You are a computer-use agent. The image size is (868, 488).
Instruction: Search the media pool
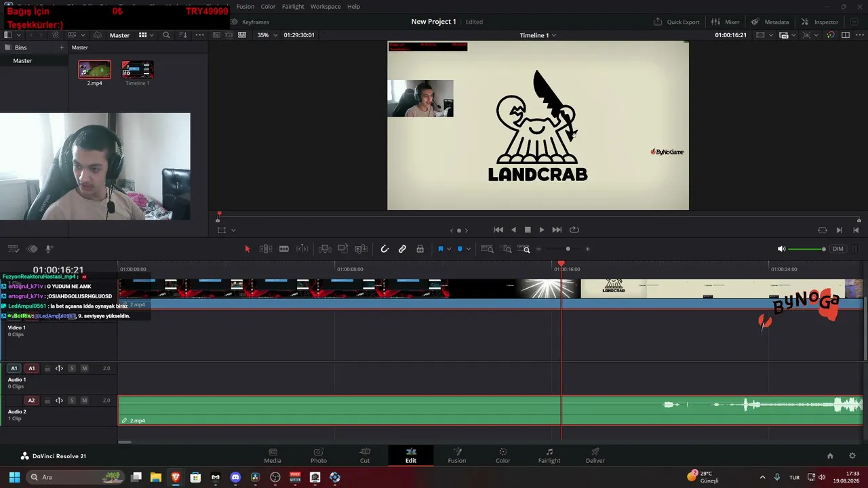click(166, 35)
